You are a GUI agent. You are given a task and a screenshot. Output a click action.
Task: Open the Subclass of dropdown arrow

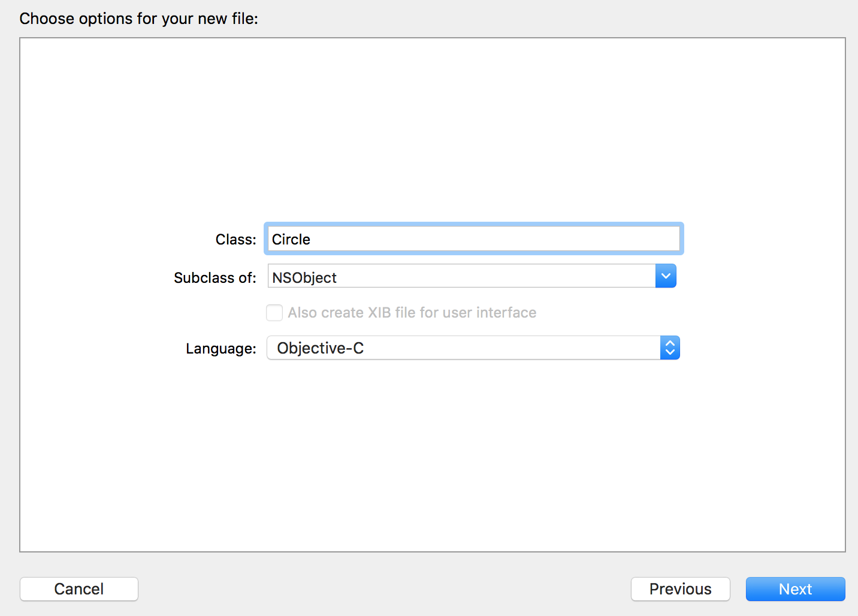(666, 276)
